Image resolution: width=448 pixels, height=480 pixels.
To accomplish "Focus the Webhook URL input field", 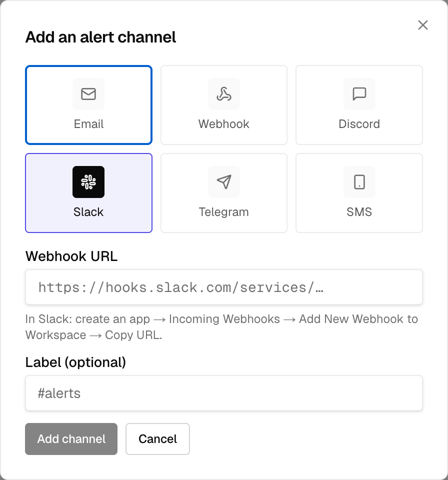I will point(224,287).
